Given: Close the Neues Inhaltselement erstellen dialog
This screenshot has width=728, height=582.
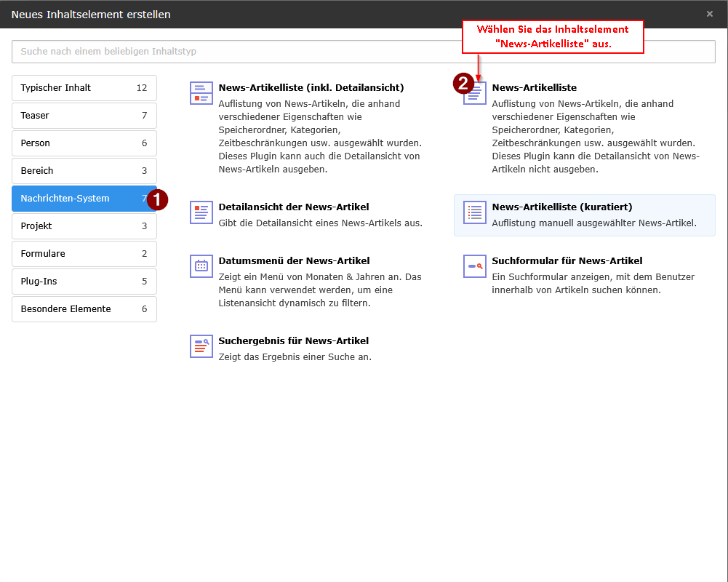Looking at the screenshot, I should click(709, 13).
